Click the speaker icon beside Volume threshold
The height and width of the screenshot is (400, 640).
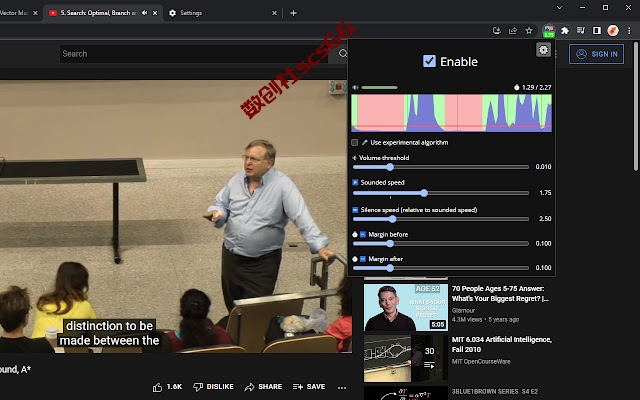click(355, 158)
